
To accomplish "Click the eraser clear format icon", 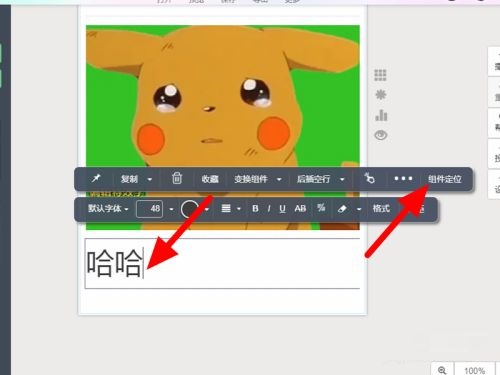I will (x=342, y=209).
